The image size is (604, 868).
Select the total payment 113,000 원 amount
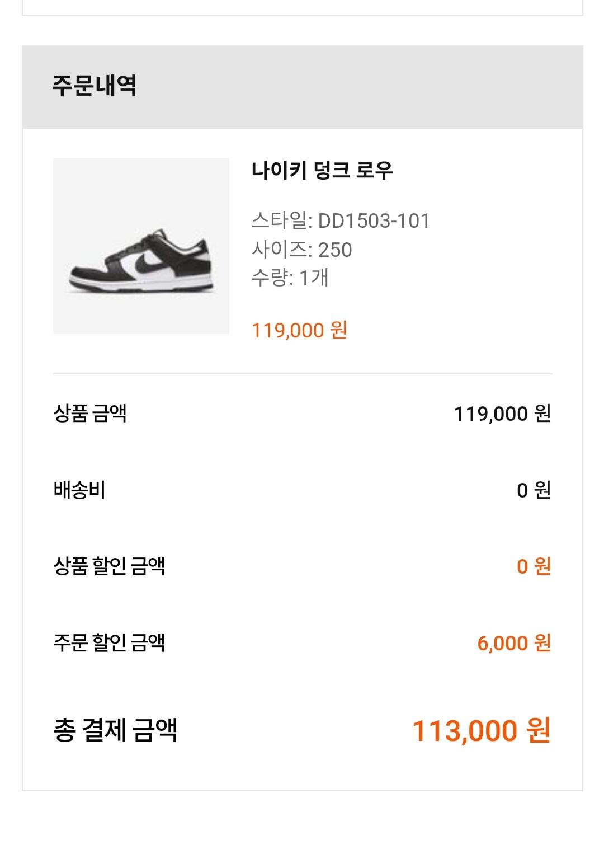pos(482,730)
